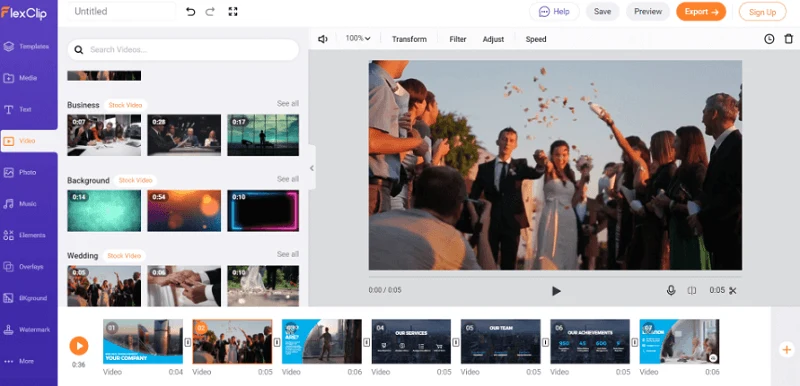Open fullscreen mode icon
Viewport: 800px width, 386px height.
pyautogui.click(x=233, y=12)
